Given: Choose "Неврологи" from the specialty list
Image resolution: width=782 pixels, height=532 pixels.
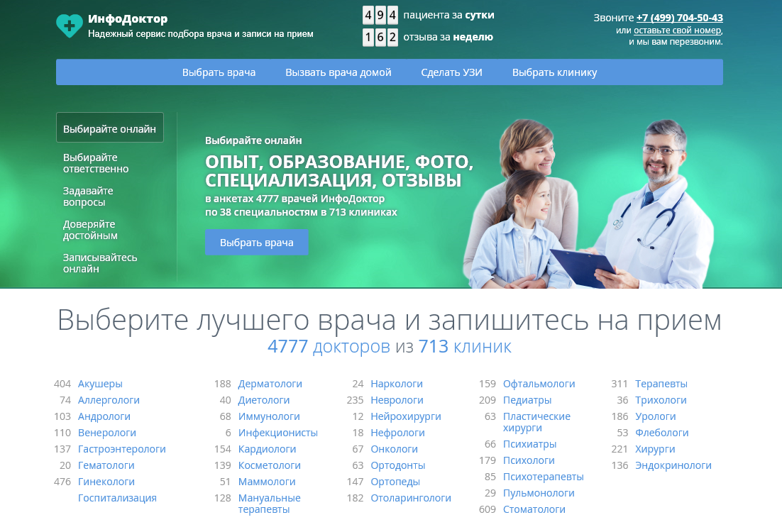Looking at the screenshot, I should tap(397, 400).
